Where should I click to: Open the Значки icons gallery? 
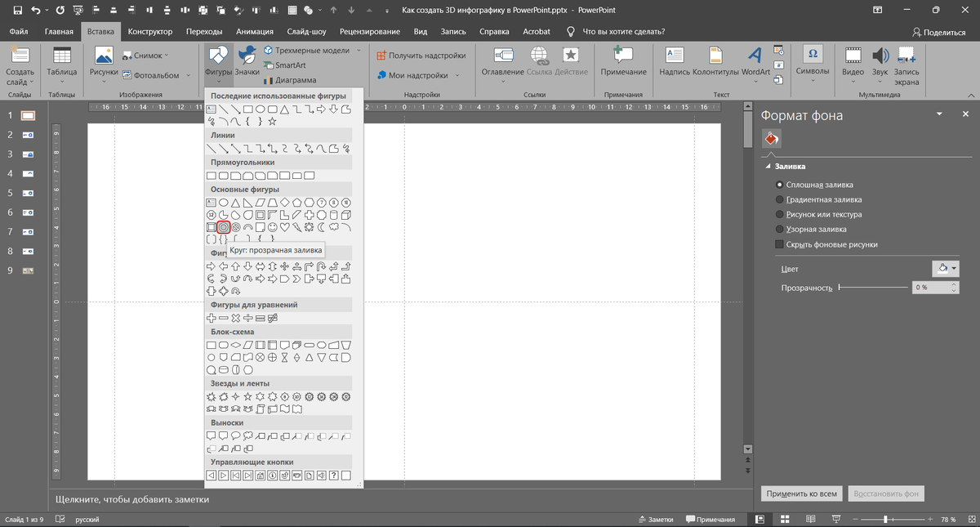[x=247, y=62]
